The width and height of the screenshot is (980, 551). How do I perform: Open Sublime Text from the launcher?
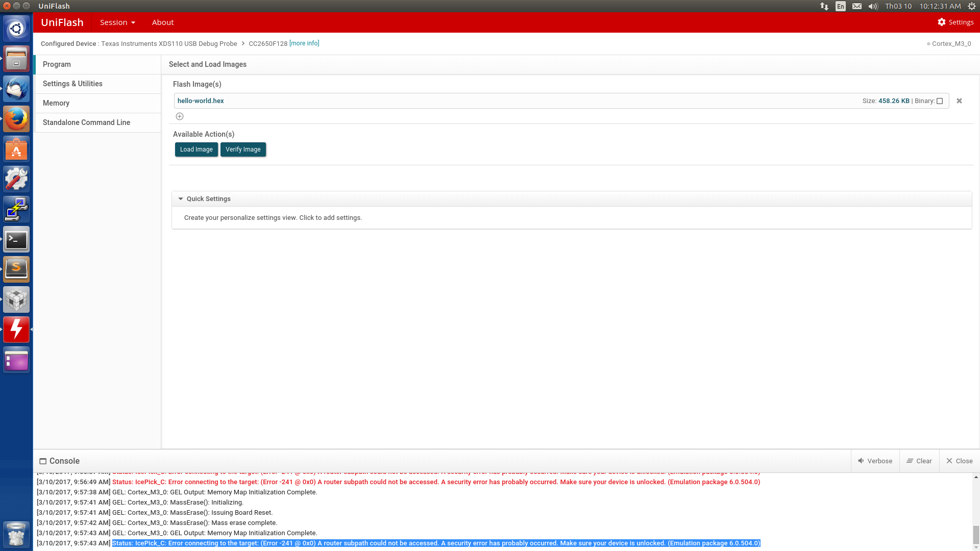tap(16, 269)
